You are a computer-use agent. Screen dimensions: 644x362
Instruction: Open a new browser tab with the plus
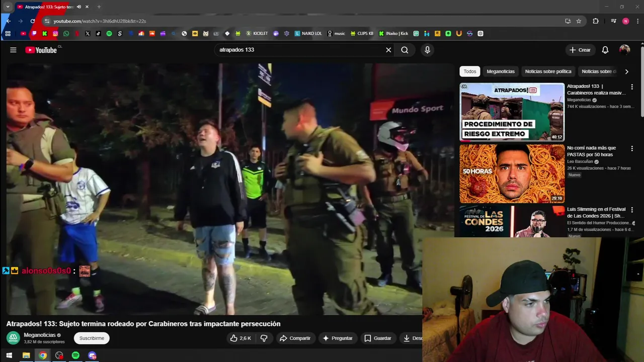click(x=99, y=7)
